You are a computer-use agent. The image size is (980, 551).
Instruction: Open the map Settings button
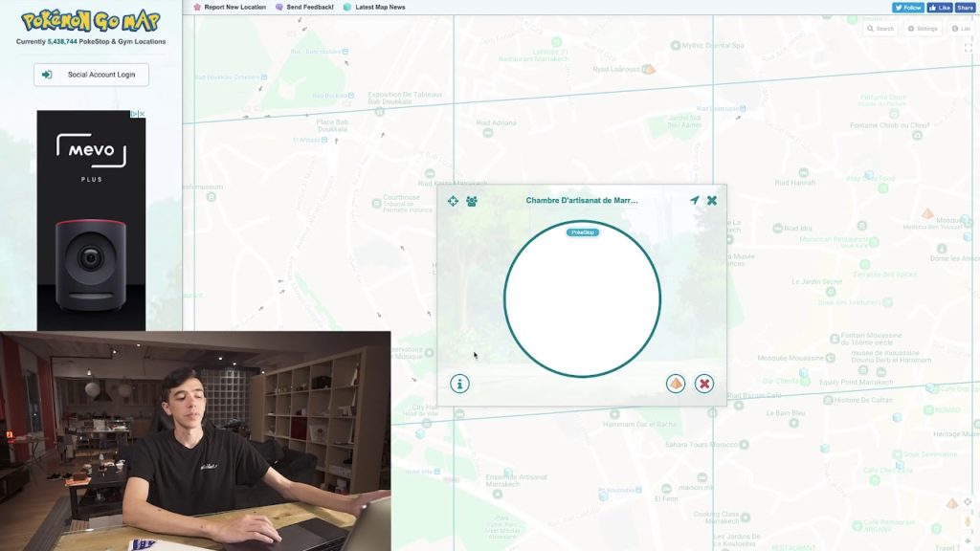tap(924, 29)
